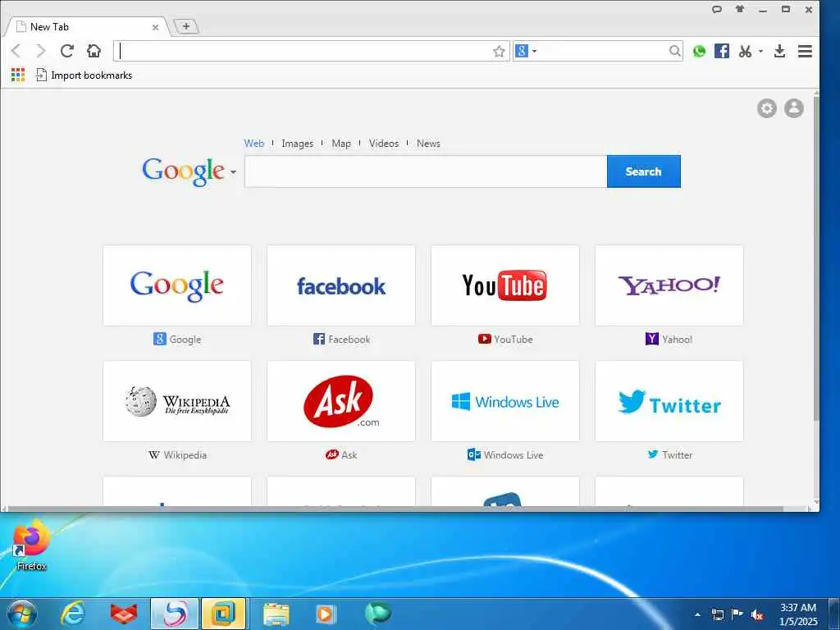The height and width of the screenshot is (630, 840).
Task: Select the New Tab tab
Action: point(85,27)
